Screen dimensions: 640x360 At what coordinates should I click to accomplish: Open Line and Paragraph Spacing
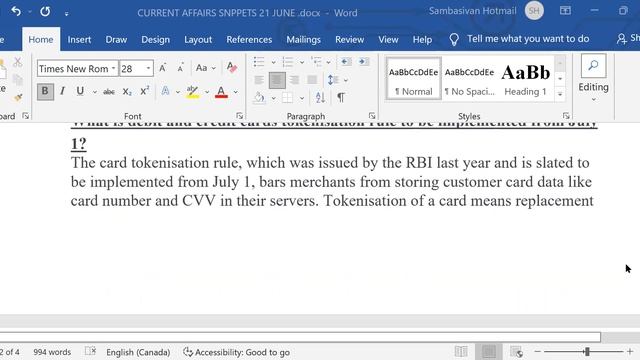(x=333, y=80)
